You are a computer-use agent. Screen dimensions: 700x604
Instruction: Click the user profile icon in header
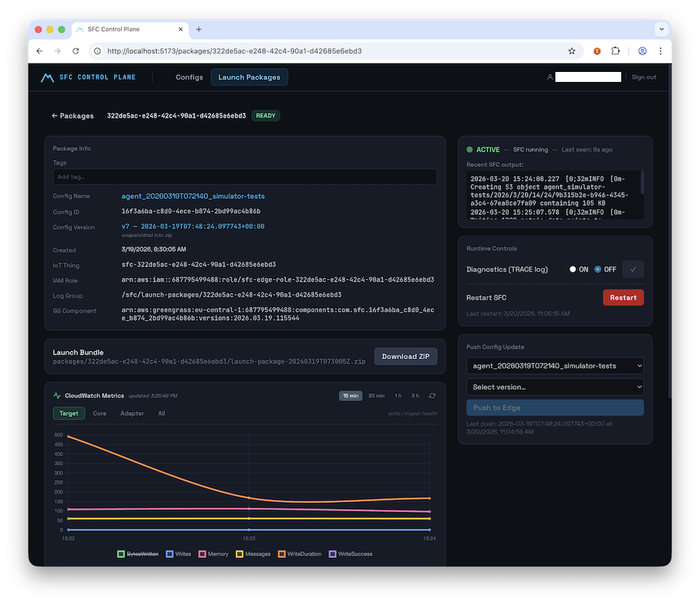tap(549, 77)
